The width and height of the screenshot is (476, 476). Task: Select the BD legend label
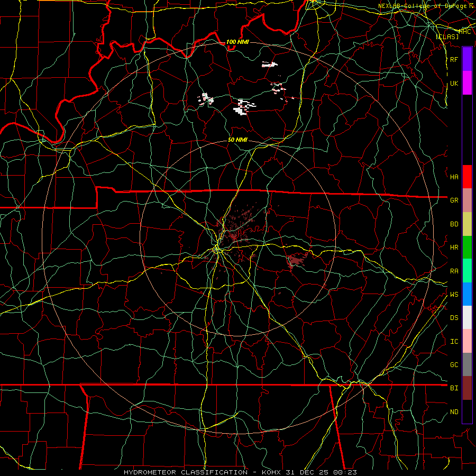454,224
